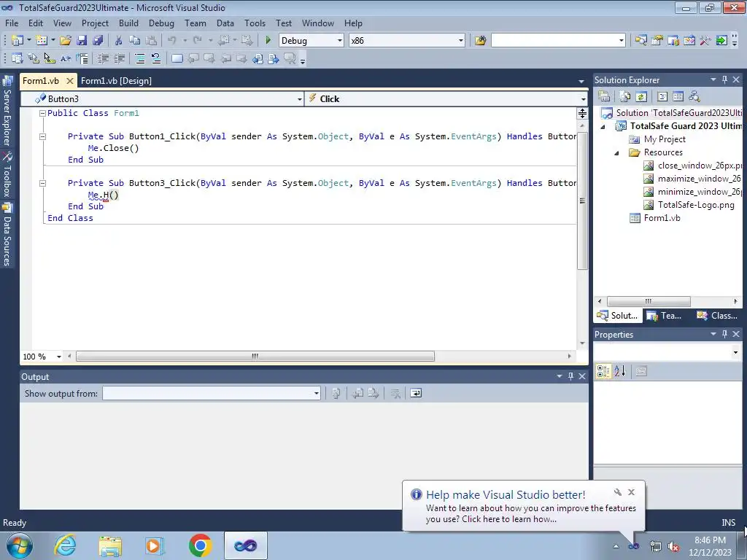Click Show All Files in Solution Explorer

coord(625,96)
